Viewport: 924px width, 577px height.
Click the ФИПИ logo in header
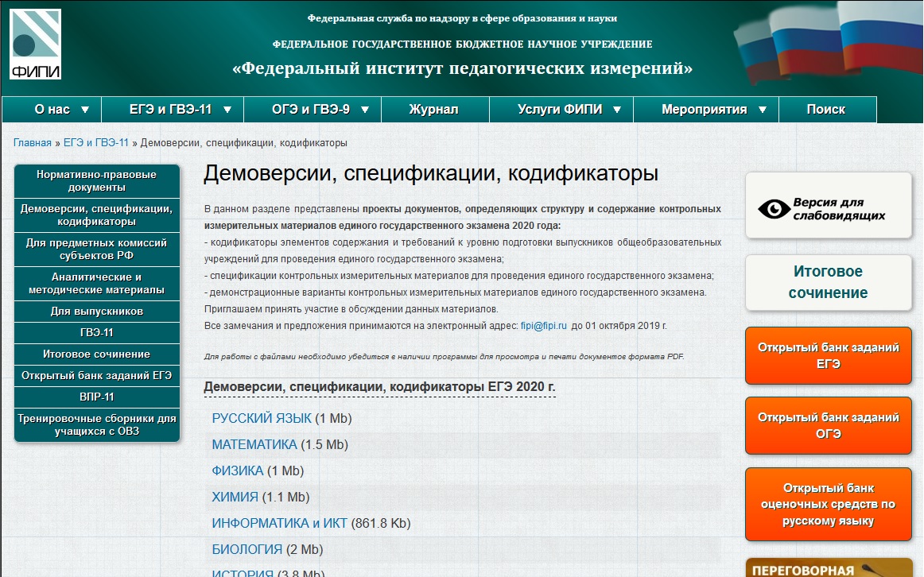tap(36, 45)
